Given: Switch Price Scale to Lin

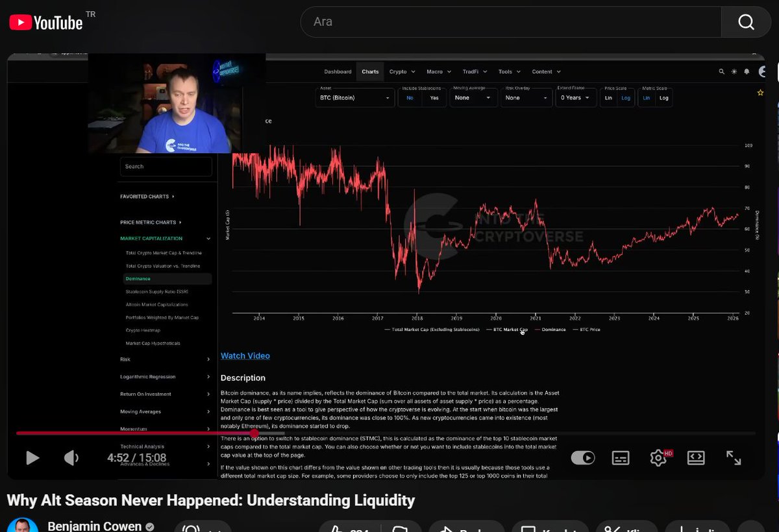Looking at the screenshot, I should point(608,98).
